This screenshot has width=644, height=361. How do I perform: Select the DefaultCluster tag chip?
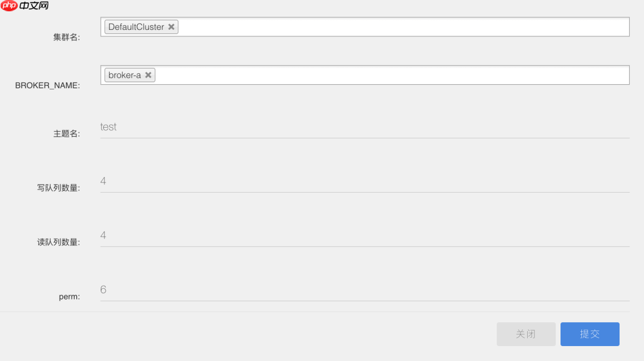[141, 27]
